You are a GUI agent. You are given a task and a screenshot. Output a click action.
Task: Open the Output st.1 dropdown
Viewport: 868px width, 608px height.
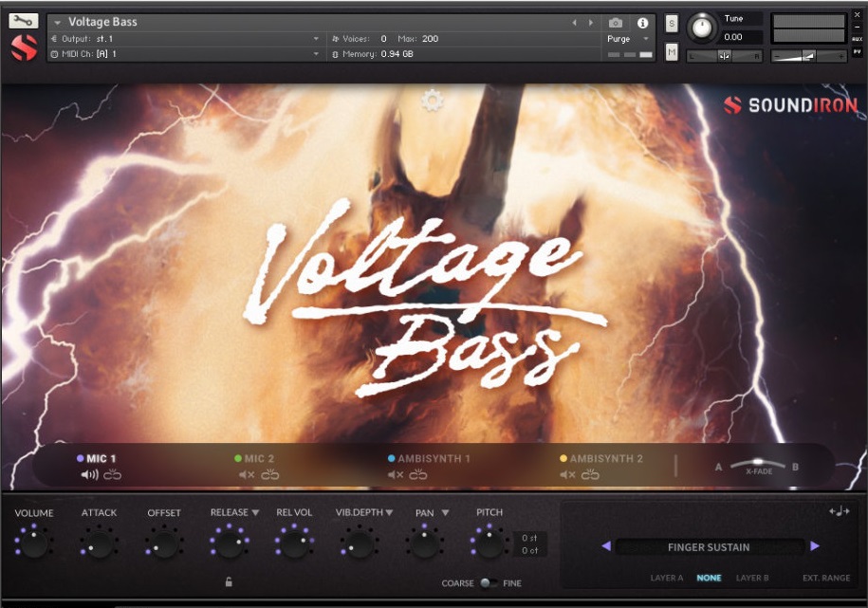316,39
